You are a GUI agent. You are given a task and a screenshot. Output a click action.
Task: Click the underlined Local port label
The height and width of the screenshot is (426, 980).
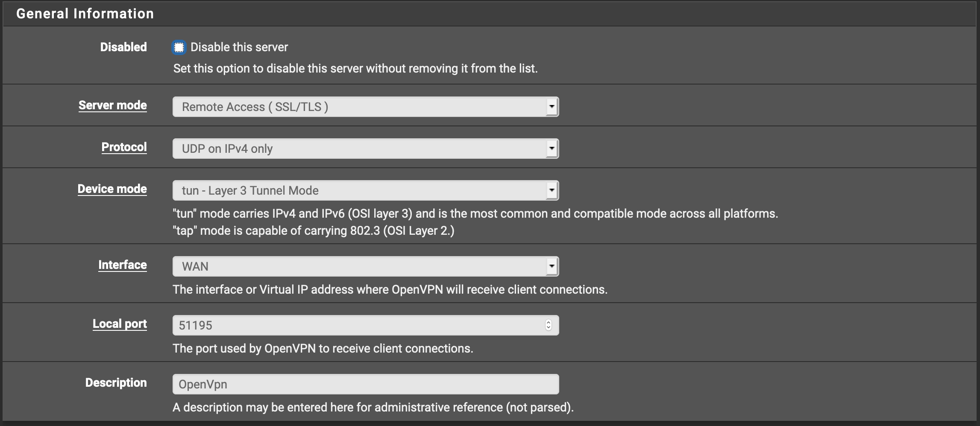click(120, 324)
